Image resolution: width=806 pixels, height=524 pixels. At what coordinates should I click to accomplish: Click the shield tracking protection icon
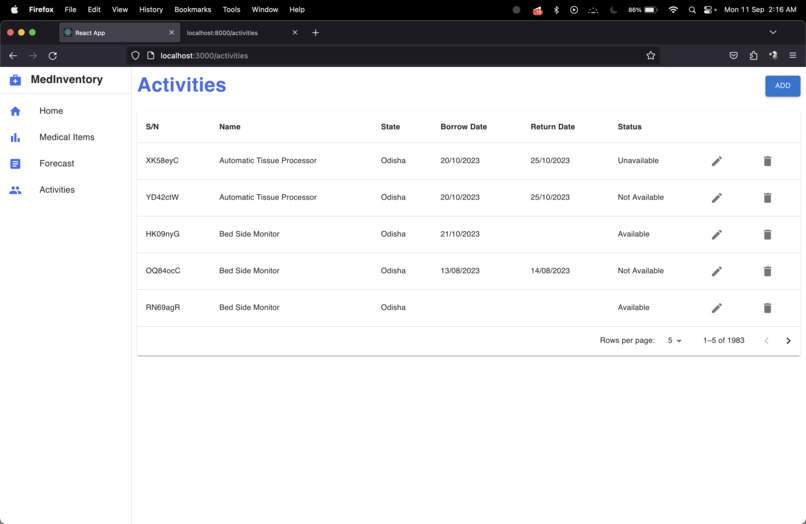pos(135,56)
